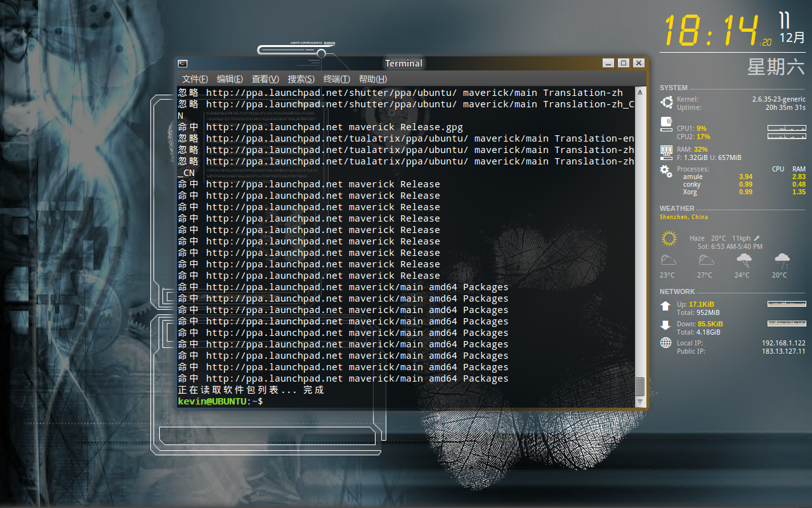The image size is (812, 508).
Task: Click the uptime value 20h 35m 31s
Action: click(785, 108)
